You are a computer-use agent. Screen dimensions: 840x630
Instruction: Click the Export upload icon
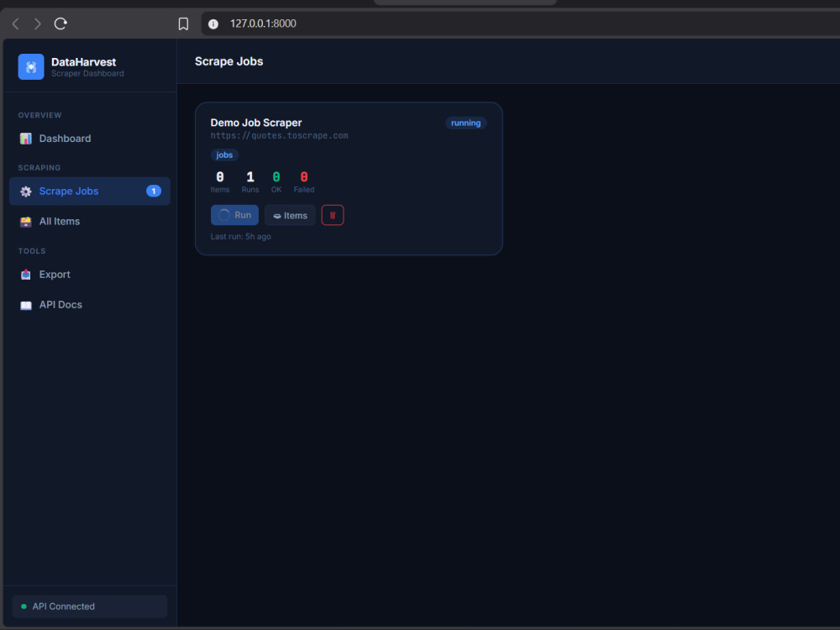point(26,275)
